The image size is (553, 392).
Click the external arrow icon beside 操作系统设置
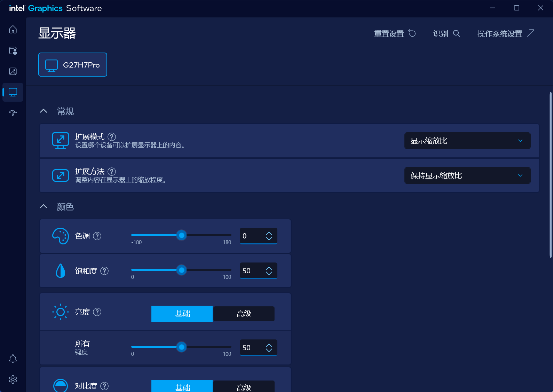[531, 33]
